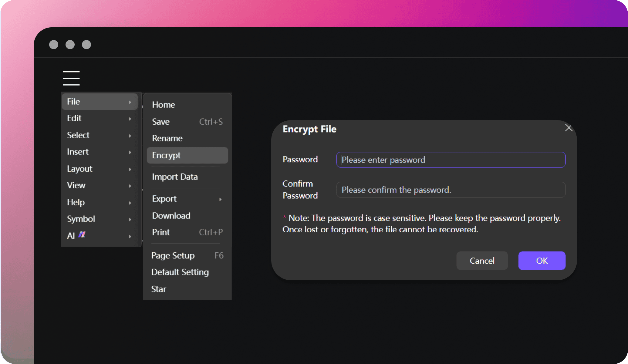Viewport: 628px width, 364px height.
Task: Select the Insert menu option
Action: click(78, 151)
